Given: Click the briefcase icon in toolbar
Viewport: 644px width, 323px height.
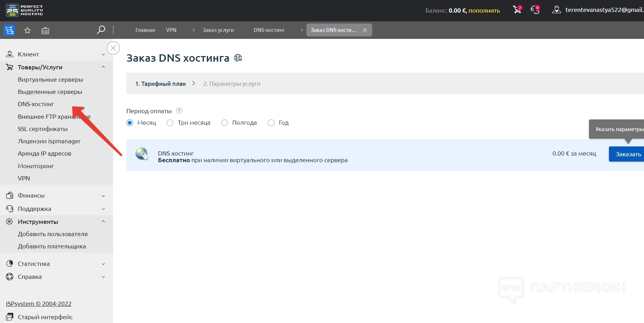Looking at the screenshot, I should [x=45, y=30].
